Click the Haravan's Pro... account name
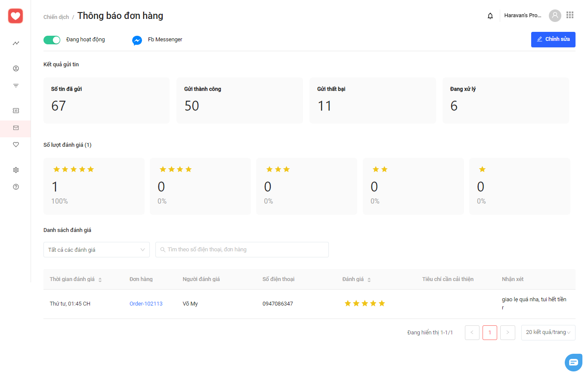This screenshot has width=588, height=377. coord(523,15)
